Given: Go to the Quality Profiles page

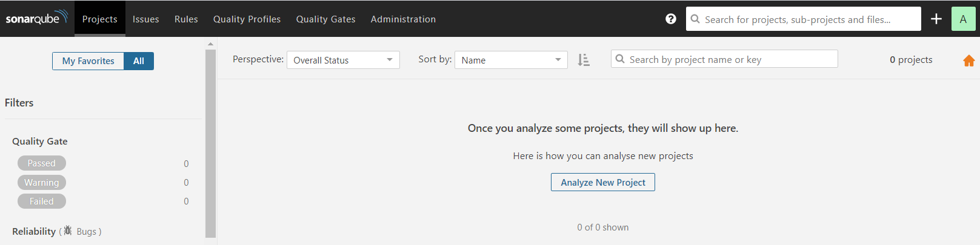Looking at the screenshot, I should point(247,19).
